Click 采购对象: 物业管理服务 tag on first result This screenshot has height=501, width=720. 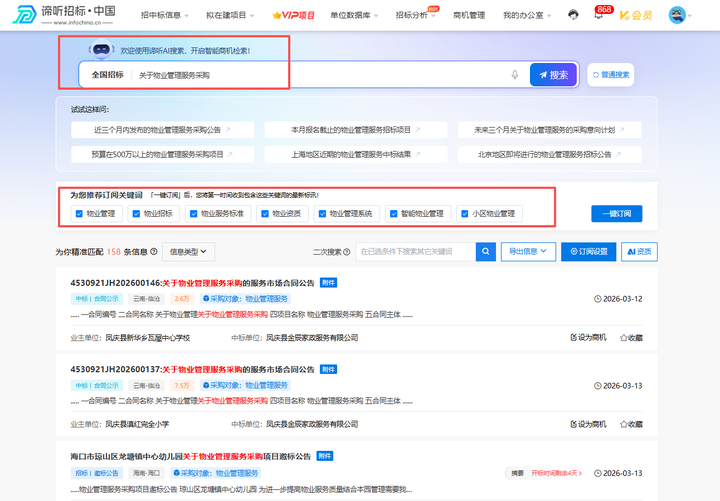pyautogui.click(x=245, y=299)
